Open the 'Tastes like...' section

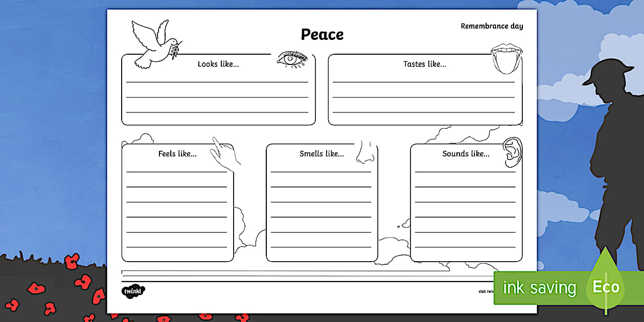(x=424, y=64)
